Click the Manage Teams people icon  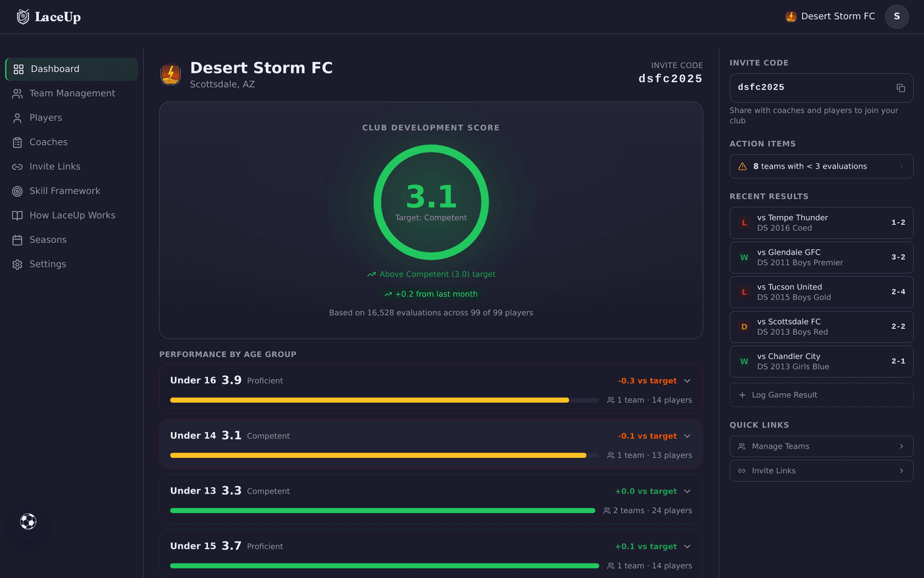pyautogui.click(x=742, y=446)
